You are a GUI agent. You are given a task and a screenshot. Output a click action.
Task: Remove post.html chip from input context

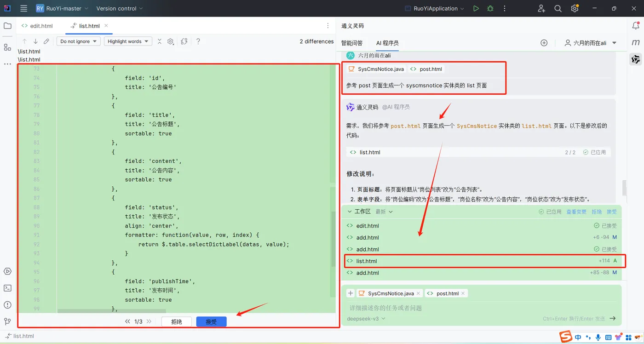(463, 293)
